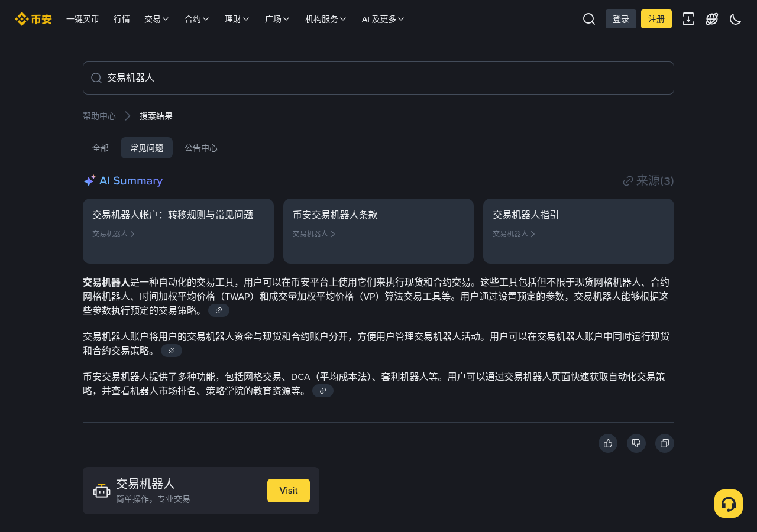Click the search input containing 交易机器人

click(378, 78)
